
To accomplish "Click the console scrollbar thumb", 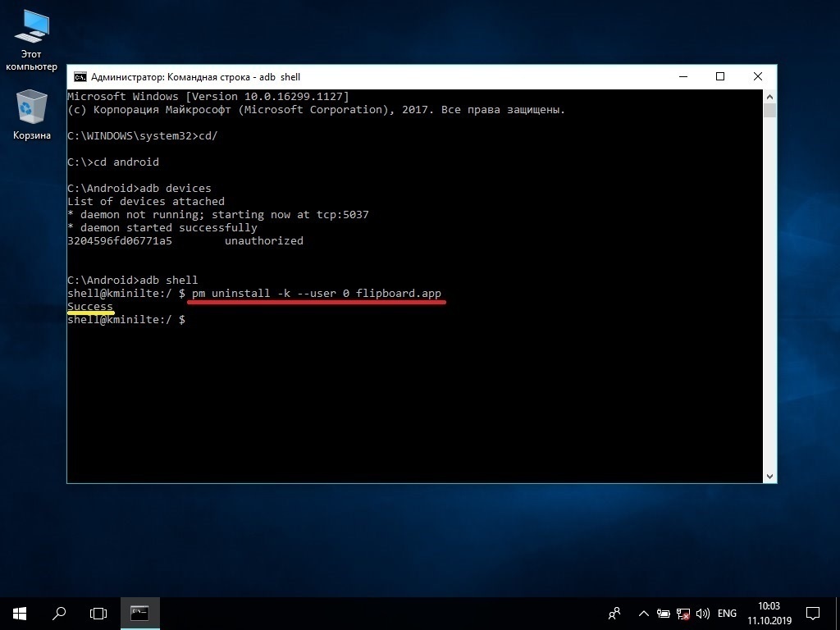I will 769,111.
